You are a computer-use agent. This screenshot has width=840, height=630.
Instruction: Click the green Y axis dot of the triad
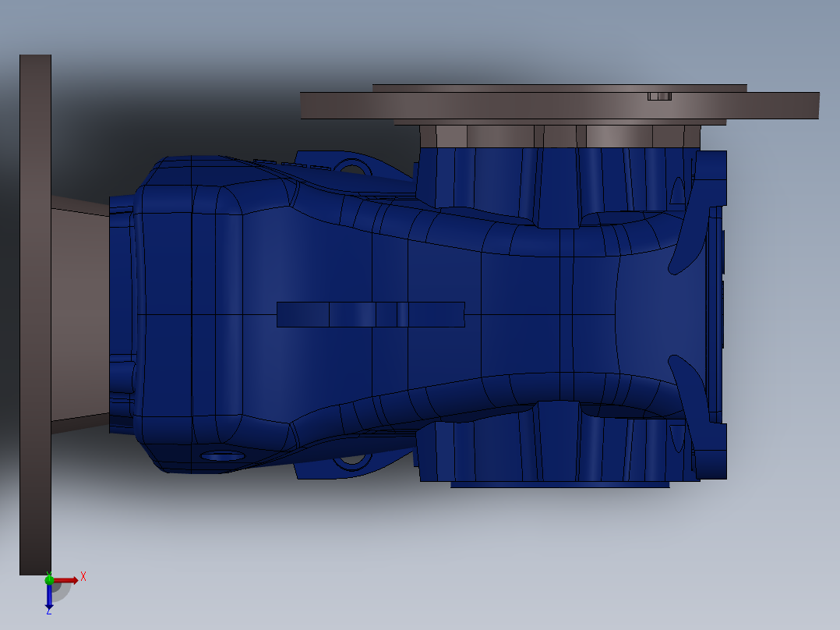[49, 579]
